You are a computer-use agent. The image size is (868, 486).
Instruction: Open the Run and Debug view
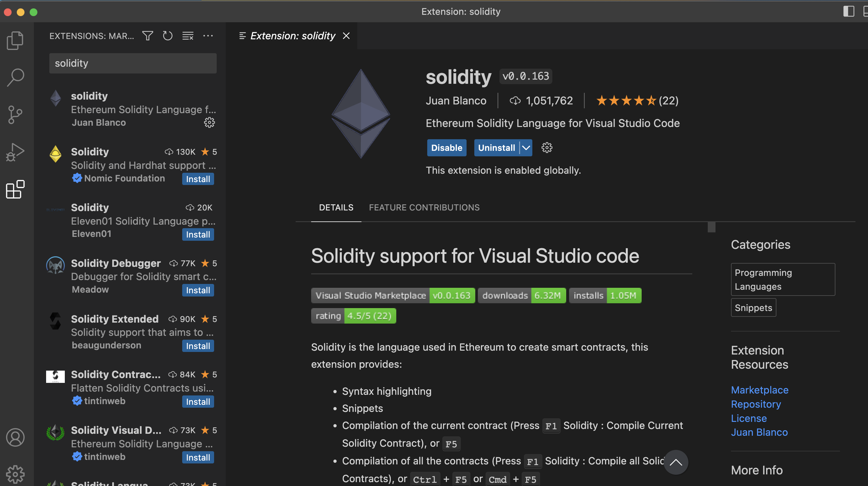[x=15, y=152]
